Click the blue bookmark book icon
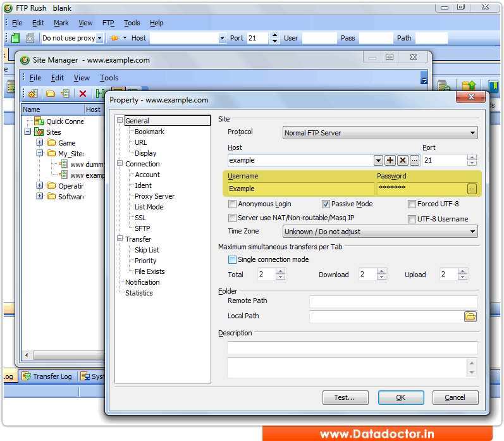 493,85
